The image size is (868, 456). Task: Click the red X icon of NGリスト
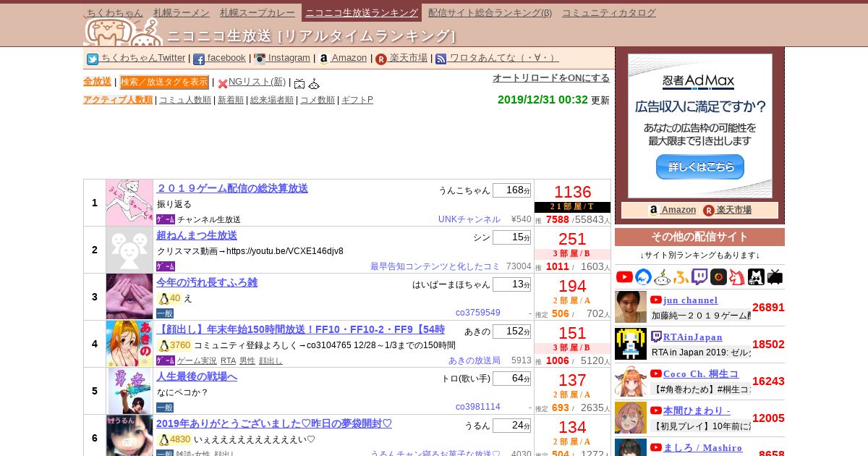tap(223, 83)
